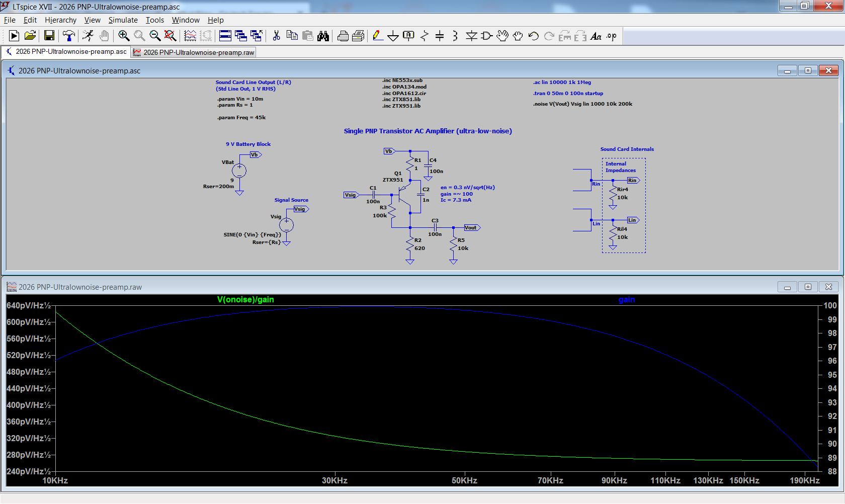Select the Move hand tool

click(x=502, y=36)
